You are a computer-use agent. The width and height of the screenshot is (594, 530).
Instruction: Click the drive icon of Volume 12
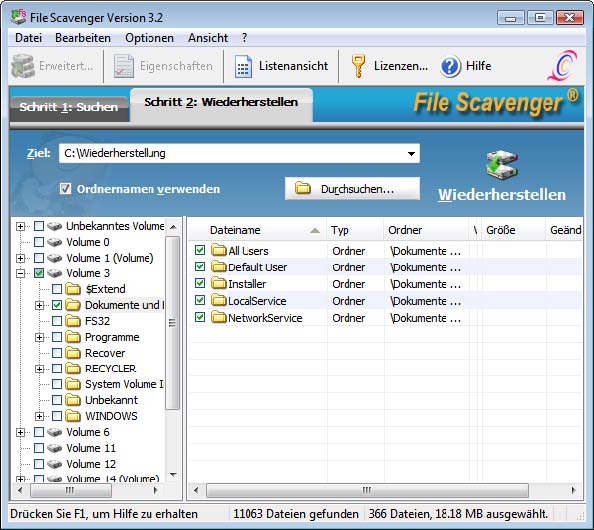coord(55,464)
